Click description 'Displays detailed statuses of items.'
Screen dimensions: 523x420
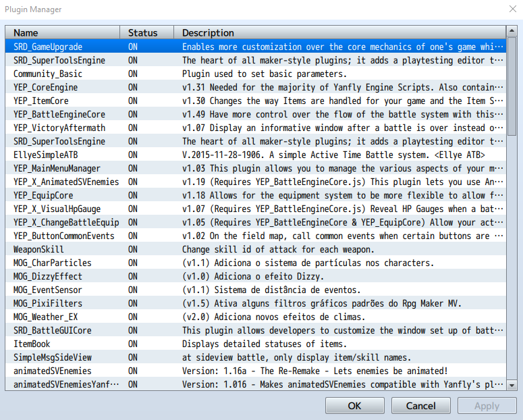(x=265, y=344)
